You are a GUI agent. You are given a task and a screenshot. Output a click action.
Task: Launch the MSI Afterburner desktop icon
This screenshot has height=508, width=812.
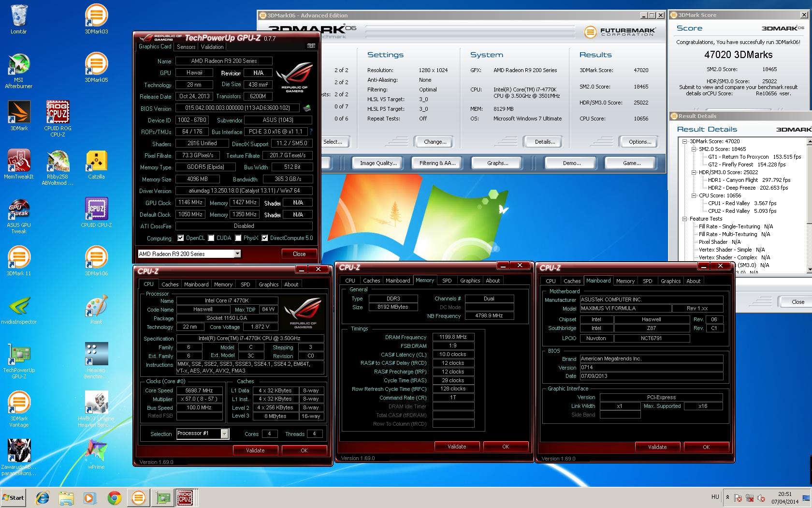18,71
